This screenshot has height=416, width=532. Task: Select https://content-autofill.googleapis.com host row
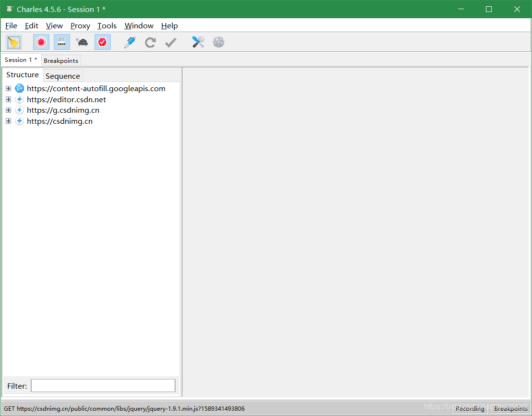tap(96, 89)
